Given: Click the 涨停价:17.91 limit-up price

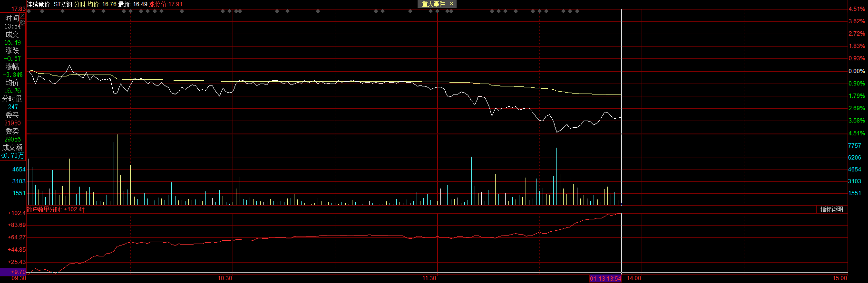Looking at the screenshot, I should (166, 4).
